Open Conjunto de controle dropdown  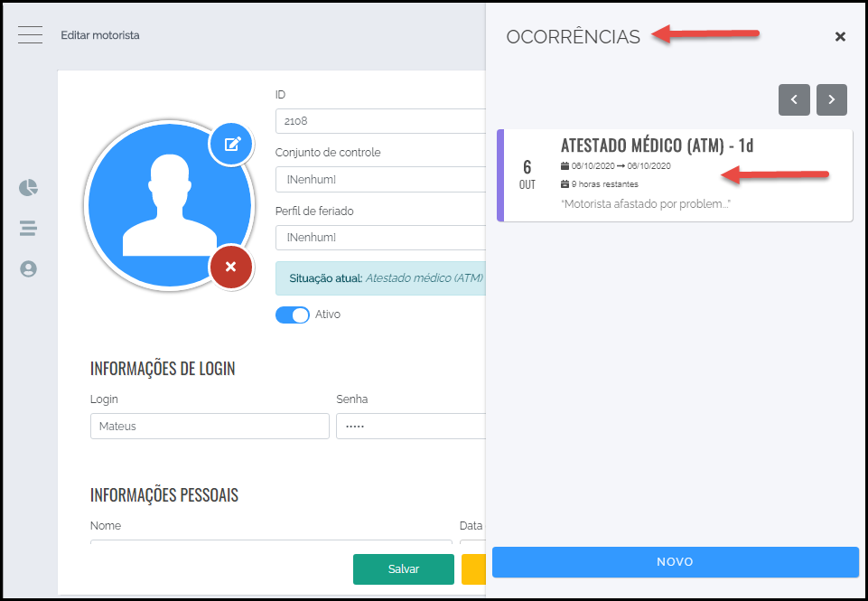click(x=379, y=180)
